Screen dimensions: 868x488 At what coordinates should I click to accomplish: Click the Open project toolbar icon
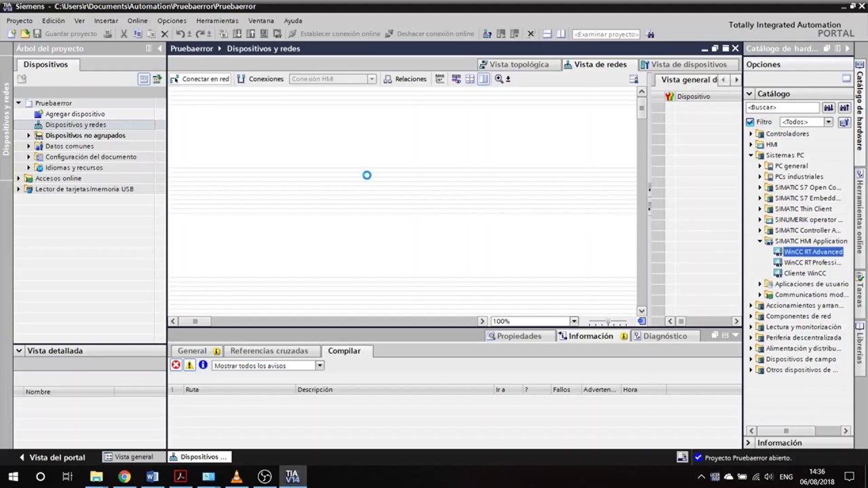pos(25,34)
